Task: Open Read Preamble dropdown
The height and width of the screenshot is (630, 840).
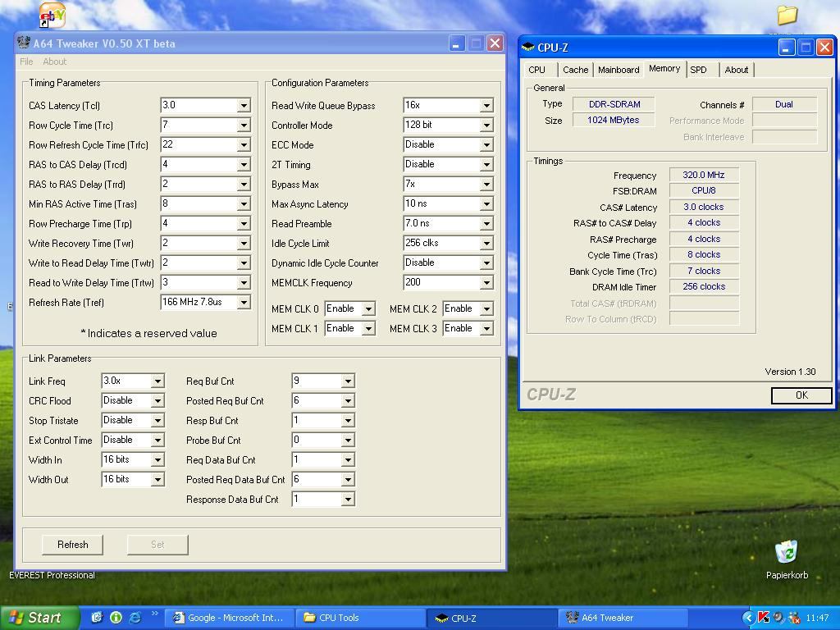Action: 486,223
